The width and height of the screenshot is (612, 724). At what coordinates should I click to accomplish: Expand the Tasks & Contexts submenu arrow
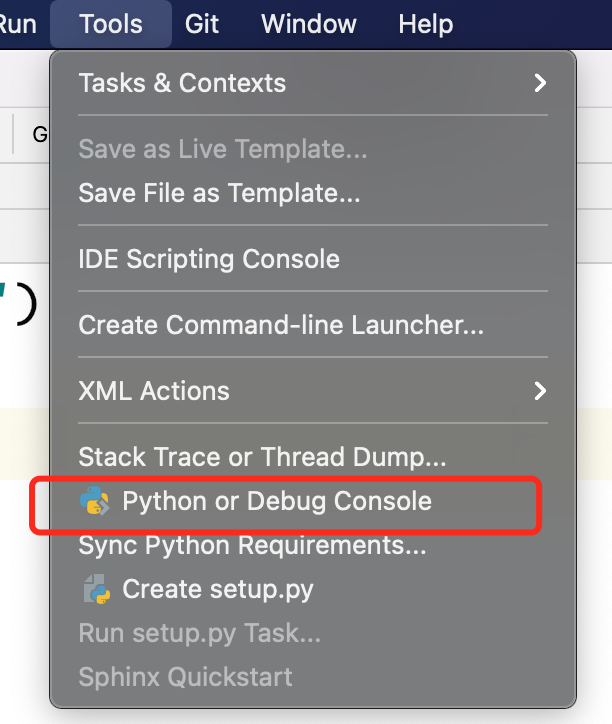pyautogui.click(x=540, y=83)
